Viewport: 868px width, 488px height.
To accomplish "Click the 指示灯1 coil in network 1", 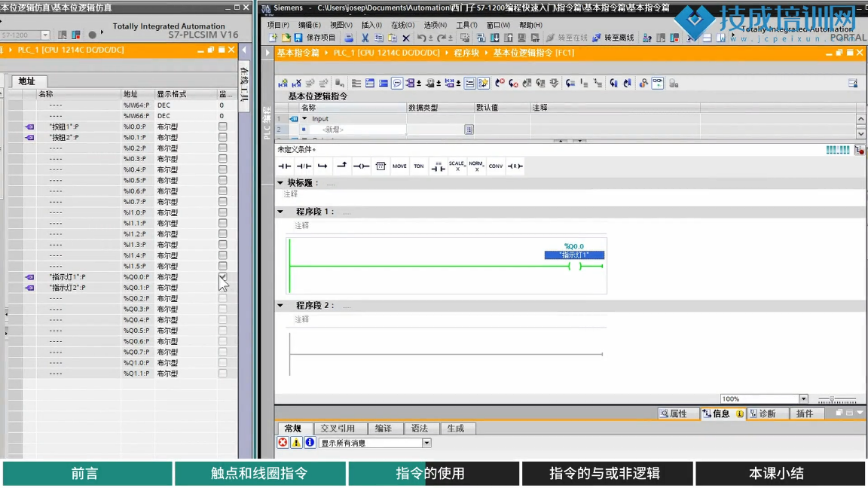I will coord(575,266).
